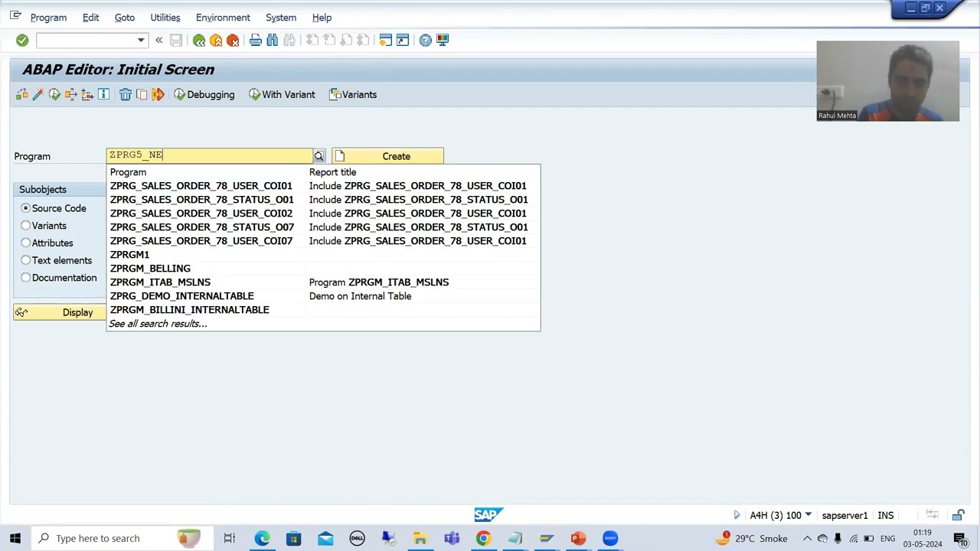Click the Environment analysis hierarchy icon

(87, 94)
